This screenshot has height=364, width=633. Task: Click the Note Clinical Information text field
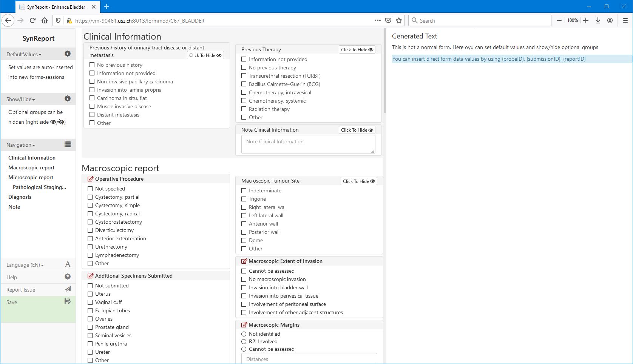pyautogui.click(x=308, y=144)
